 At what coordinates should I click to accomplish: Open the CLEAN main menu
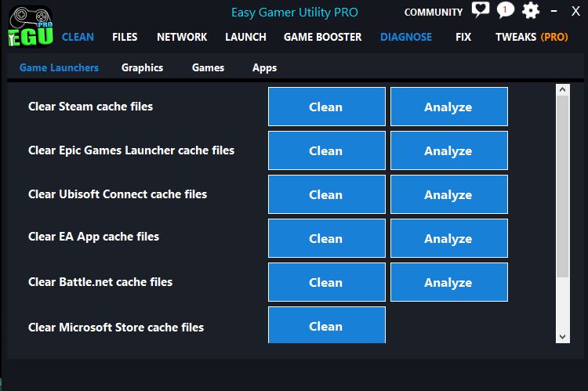click(x=78, y=37)
